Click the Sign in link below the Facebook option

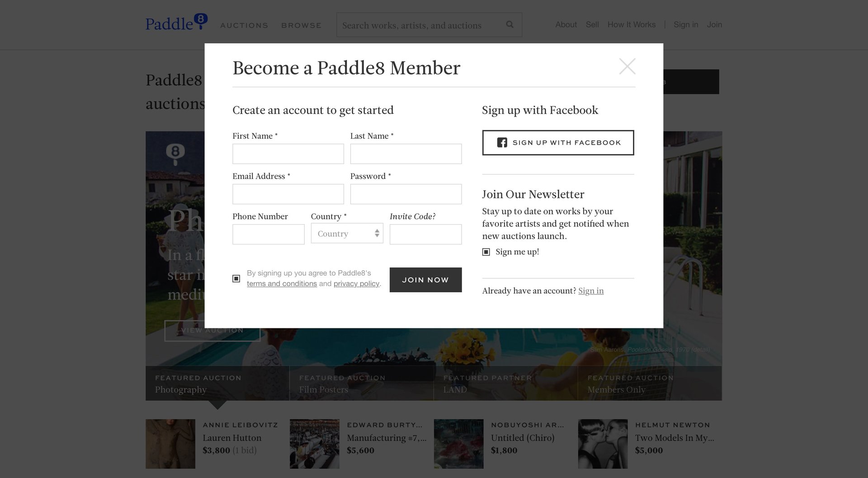click(591, 291)
